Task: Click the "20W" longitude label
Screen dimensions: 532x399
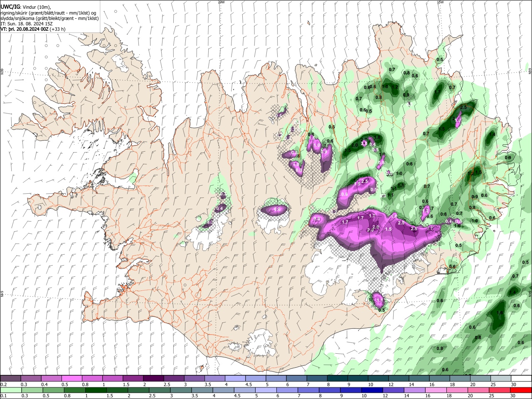Action: pos(221,2)
